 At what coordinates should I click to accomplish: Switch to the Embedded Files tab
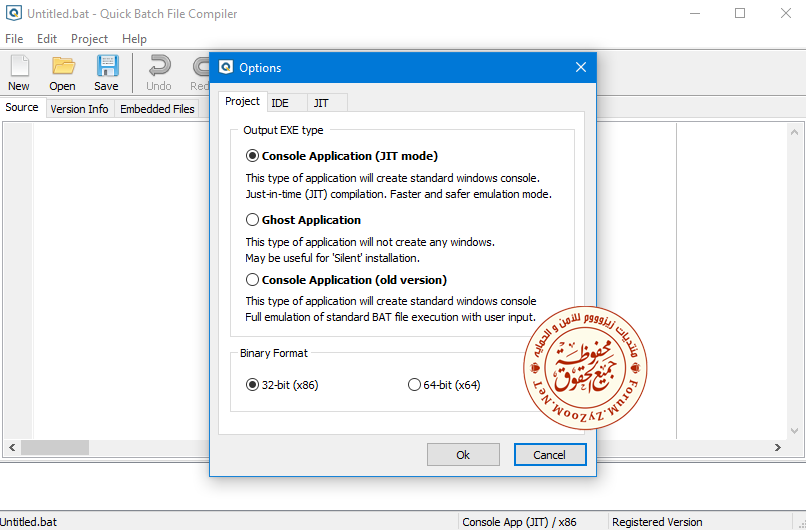157,109
